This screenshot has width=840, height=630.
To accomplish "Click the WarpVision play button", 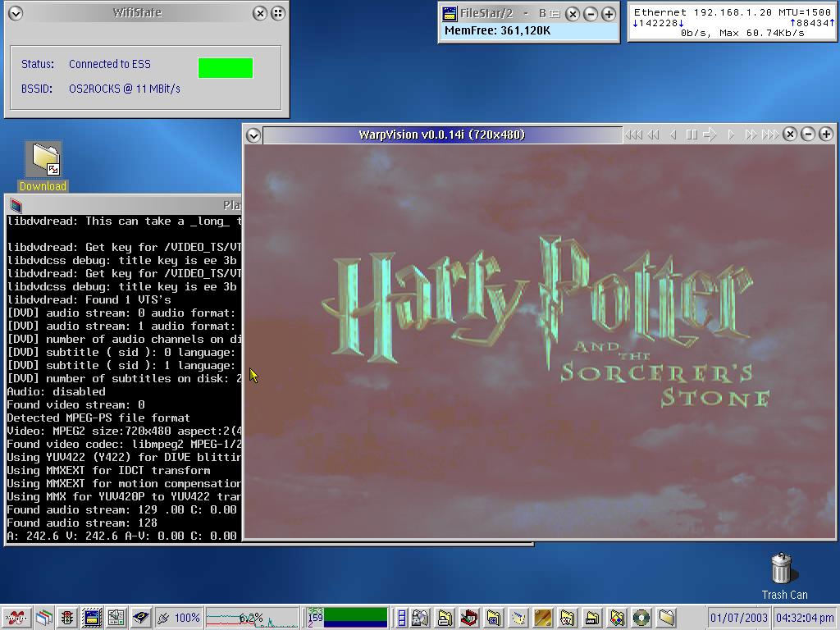I will pos(731,135).
